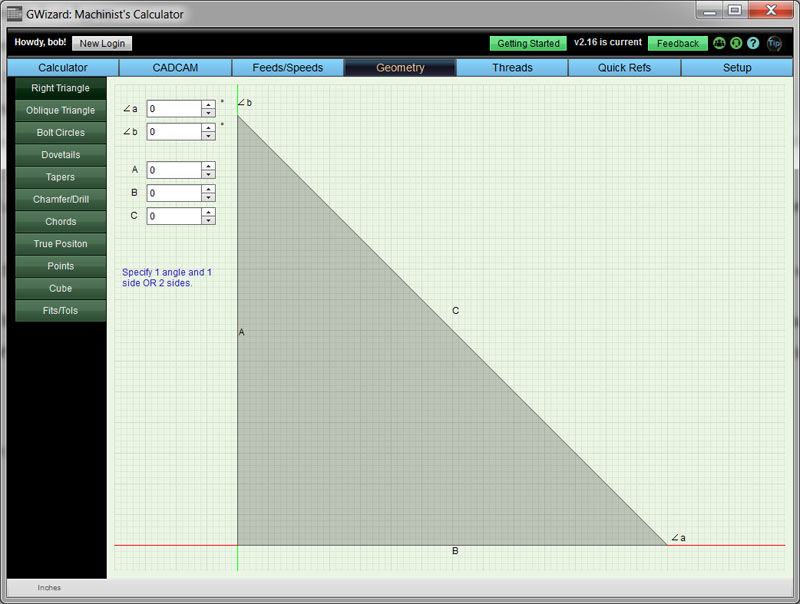The image size is (800, 604).
Task: Send feedback via the Feedback button
Action: (677, 43)
